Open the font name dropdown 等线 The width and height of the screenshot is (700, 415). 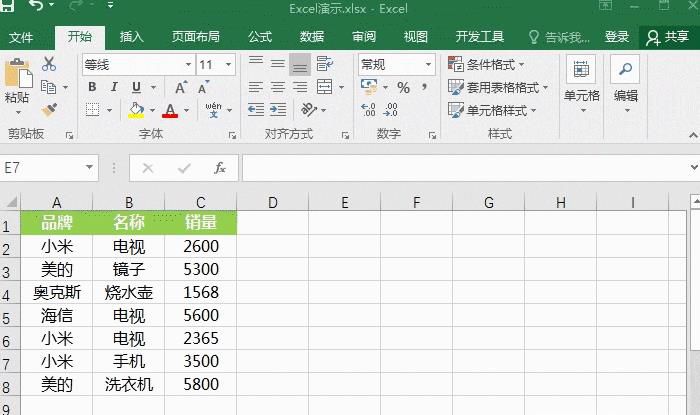(x=188, y=65)
